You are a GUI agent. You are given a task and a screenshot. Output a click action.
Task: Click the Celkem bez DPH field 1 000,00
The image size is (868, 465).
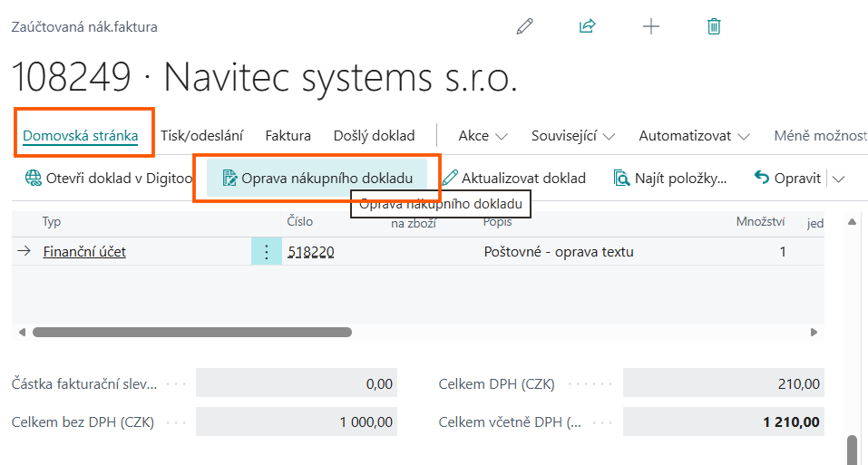pyautogui.click(x=297, y=421)
